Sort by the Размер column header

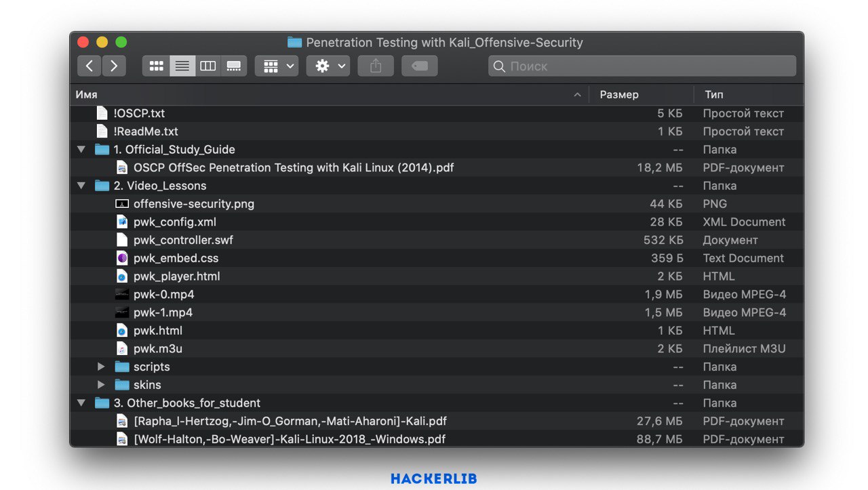pos(642,95)
